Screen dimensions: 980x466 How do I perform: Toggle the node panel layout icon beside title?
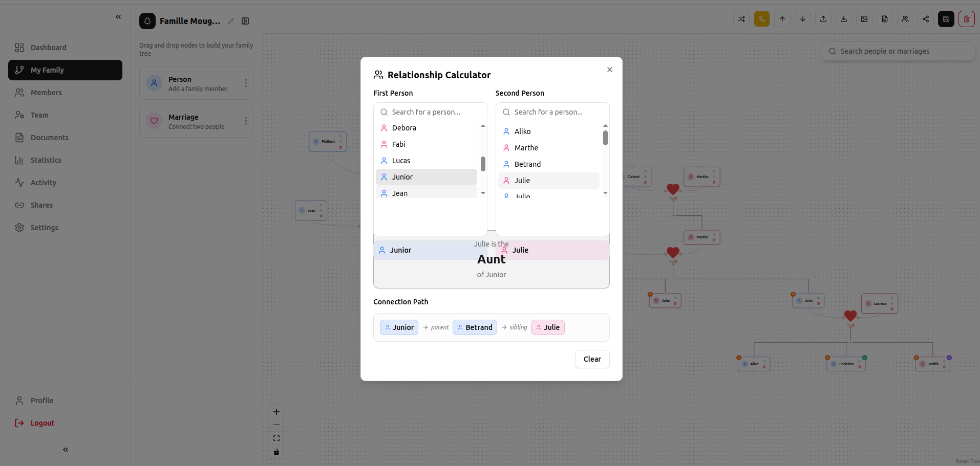(x=245, y=21)
